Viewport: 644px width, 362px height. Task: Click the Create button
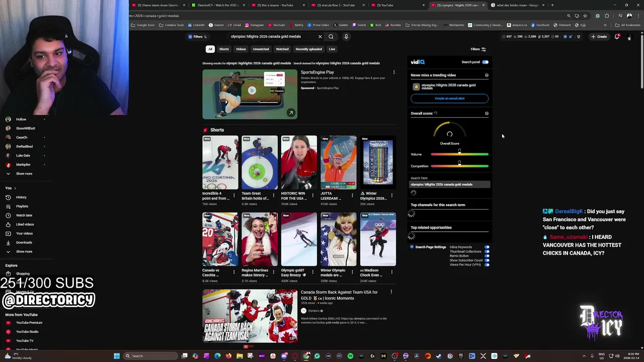coord(599,37)
